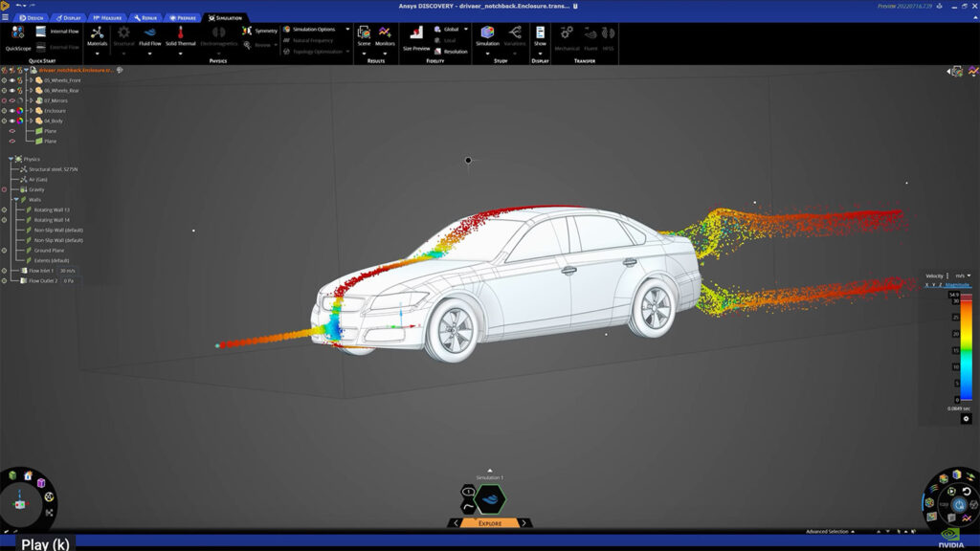Image resolution: width=980 pixels, height=551 pixels.
Task: Collapse the Walls tree node
Action: pos(15,199)
